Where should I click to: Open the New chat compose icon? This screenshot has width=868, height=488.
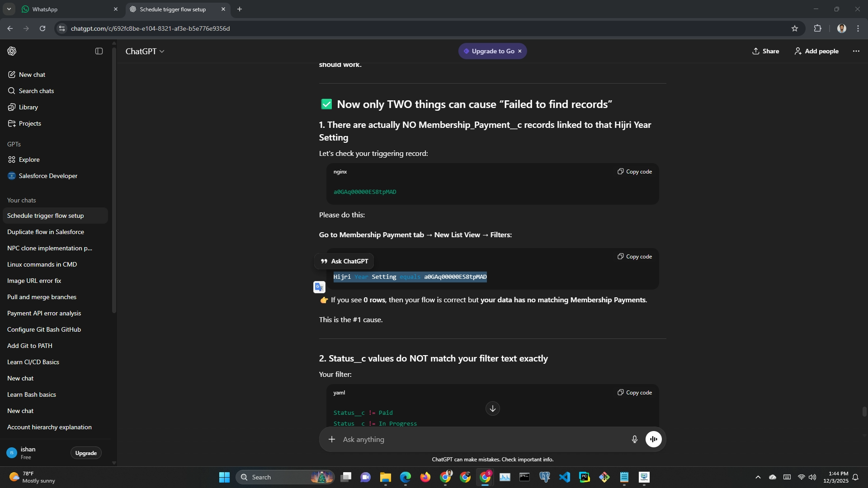coord(12,75)
